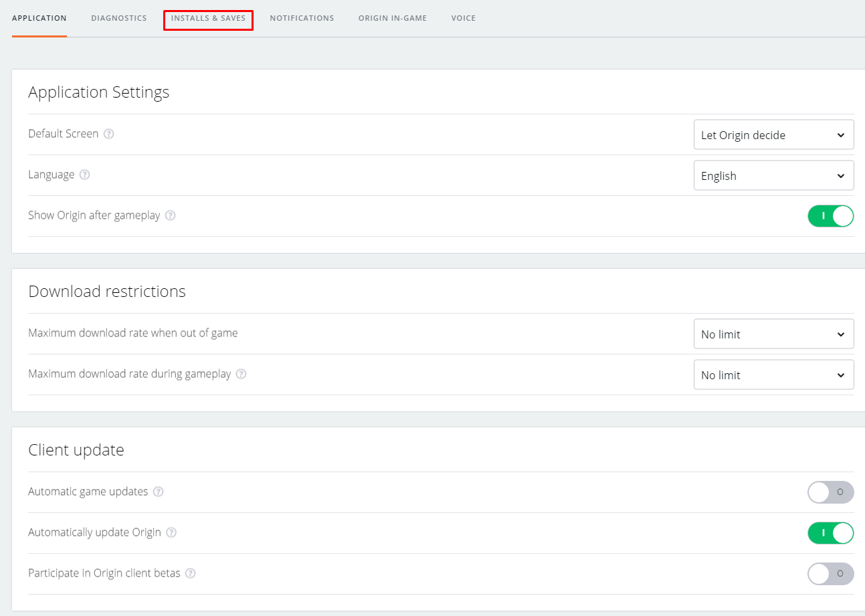This screenshot has height=616, width=865.
Task: Open the Installs & Saves tab
Action: 209,18
